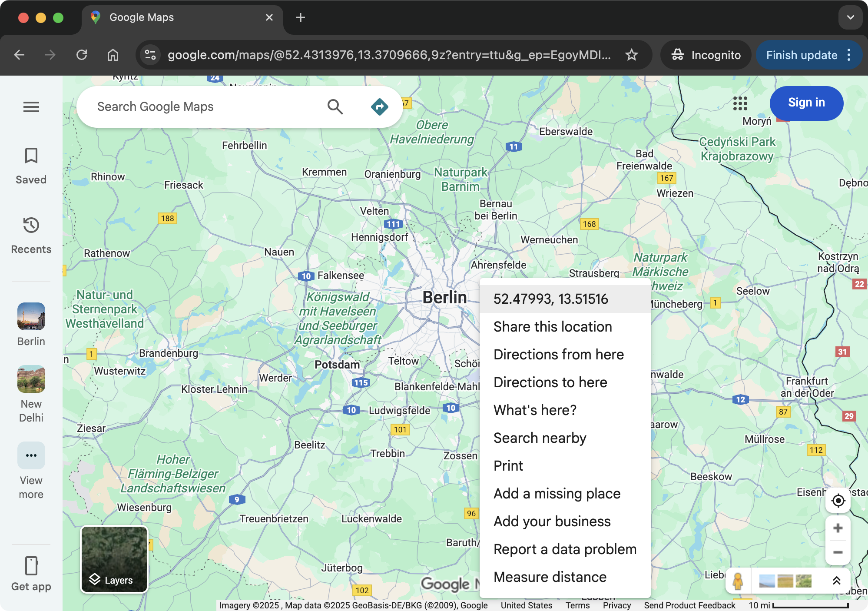Open Recents from the sidebar
Screen dimensions: 868x611
[x=30, y=235]
